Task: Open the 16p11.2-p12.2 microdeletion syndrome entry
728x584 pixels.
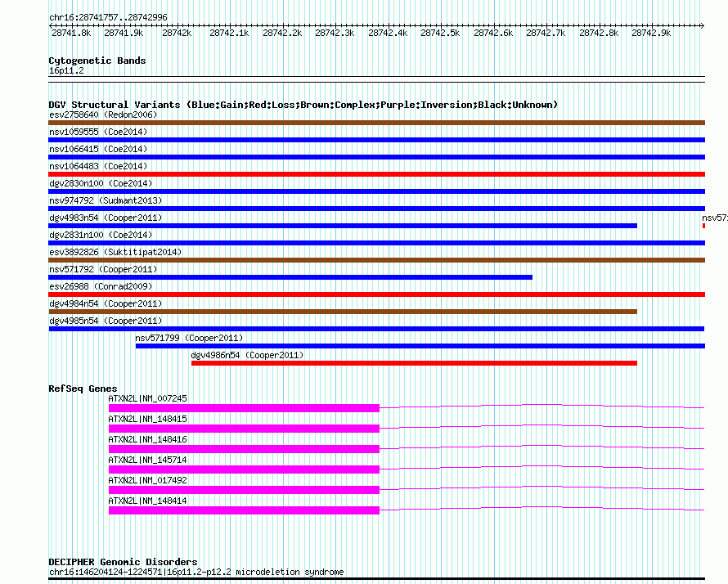Action: click(x=196, y=572)
